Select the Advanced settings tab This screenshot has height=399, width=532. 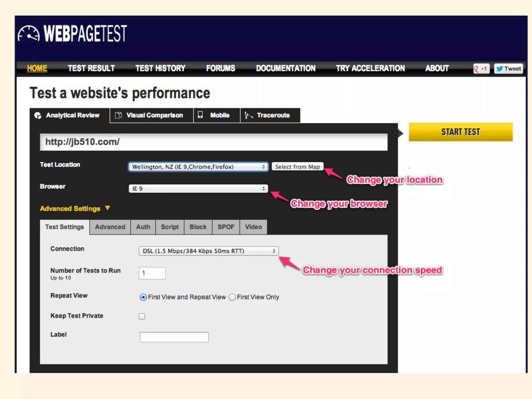[110, 227]
